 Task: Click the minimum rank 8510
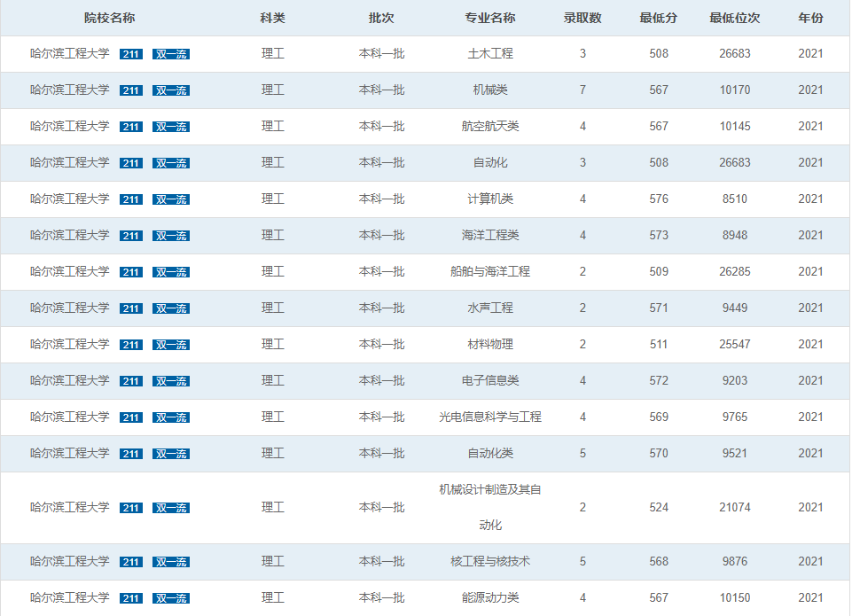click(x=735, y=199)
